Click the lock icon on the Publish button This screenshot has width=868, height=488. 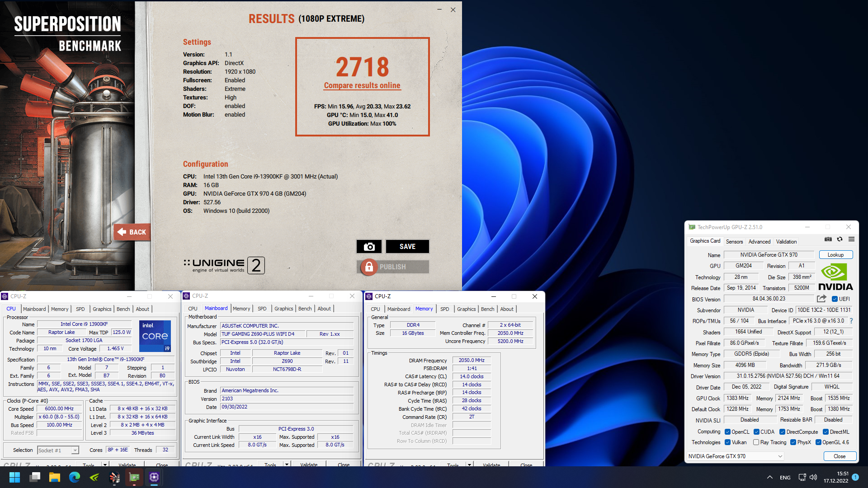point(369,267)
